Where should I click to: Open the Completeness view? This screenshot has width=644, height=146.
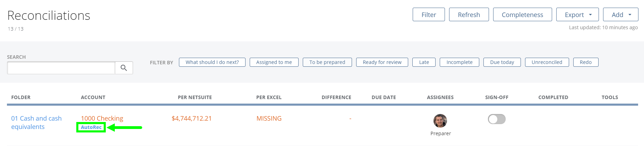[x=522, y=15]
